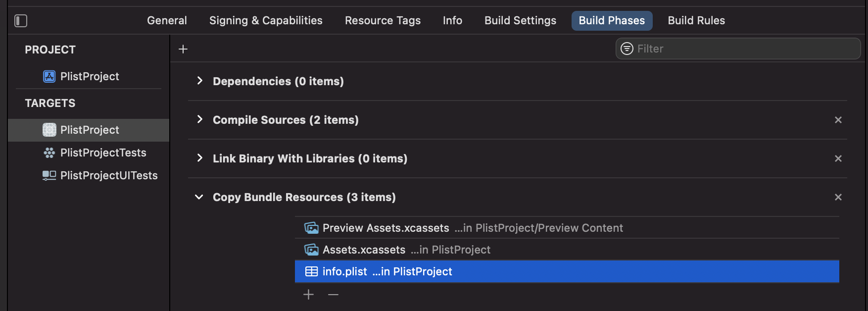The width and height of the screenshot is (868, 311).
Task: Click the TARGETS section header
Action: (x=50, y=103)
